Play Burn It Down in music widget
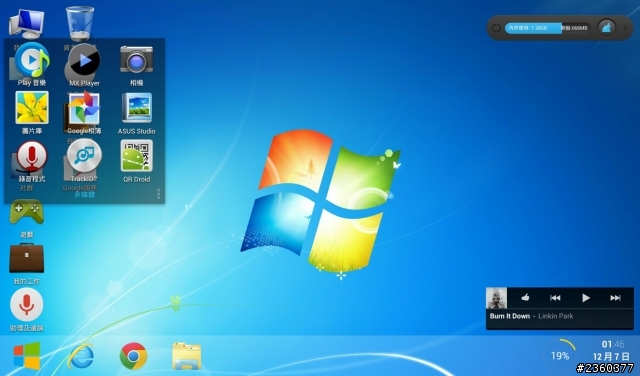The height and width of the screenshot is (376, 640). pos(586,298)
